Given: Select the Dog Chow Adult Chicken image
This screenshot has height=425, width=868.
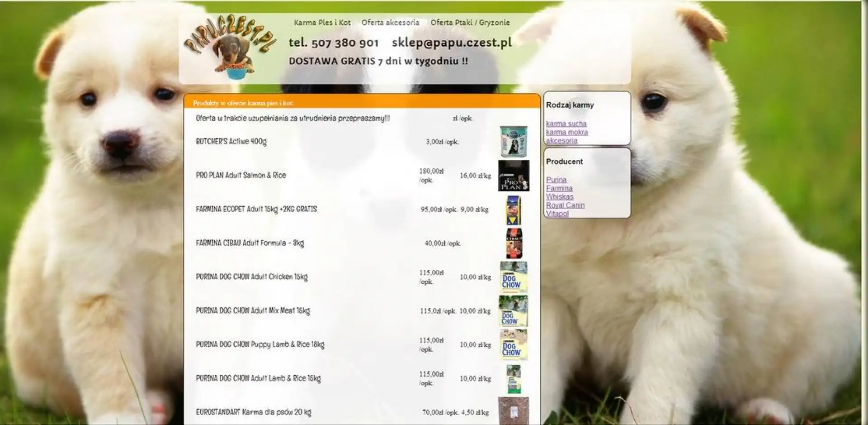Looking at the screenshot, I should click(x=514, y=277).
